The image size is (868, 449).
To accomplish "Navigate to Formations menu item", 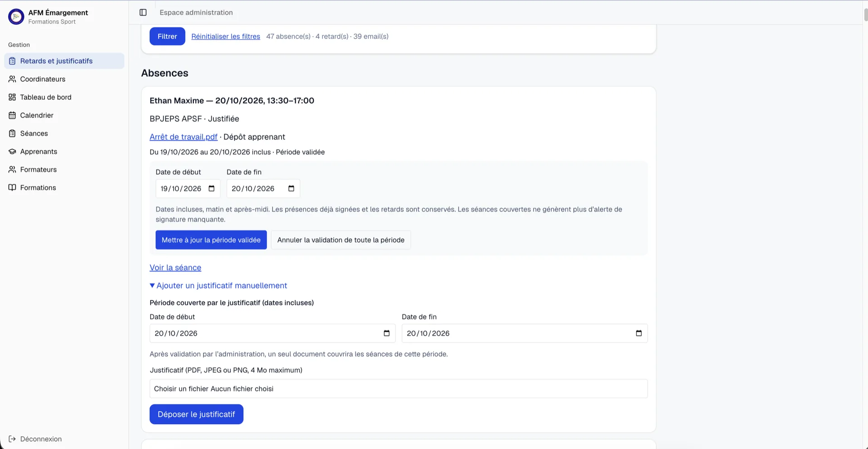I will [x=64, y=187].
